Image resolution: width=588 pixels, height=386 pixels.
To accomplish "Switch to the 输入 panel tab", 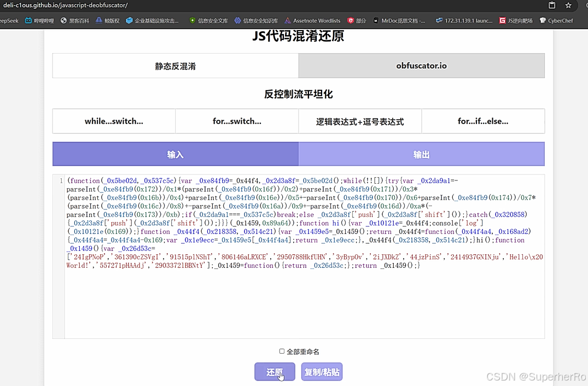I will coord(176,154).
